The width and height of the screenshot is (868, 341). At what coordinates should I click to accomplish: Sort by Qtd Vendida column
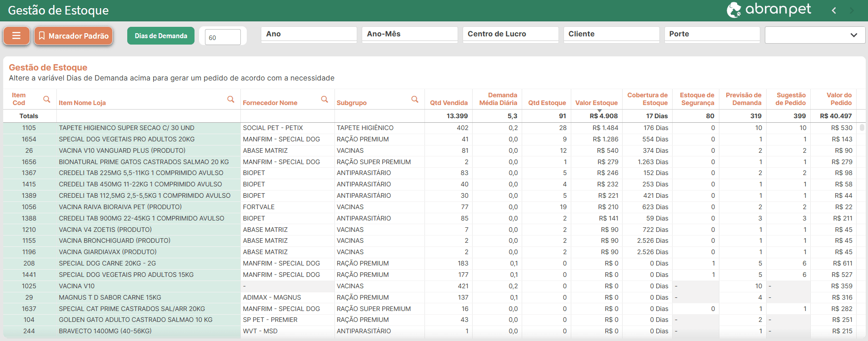click(449, 103)
